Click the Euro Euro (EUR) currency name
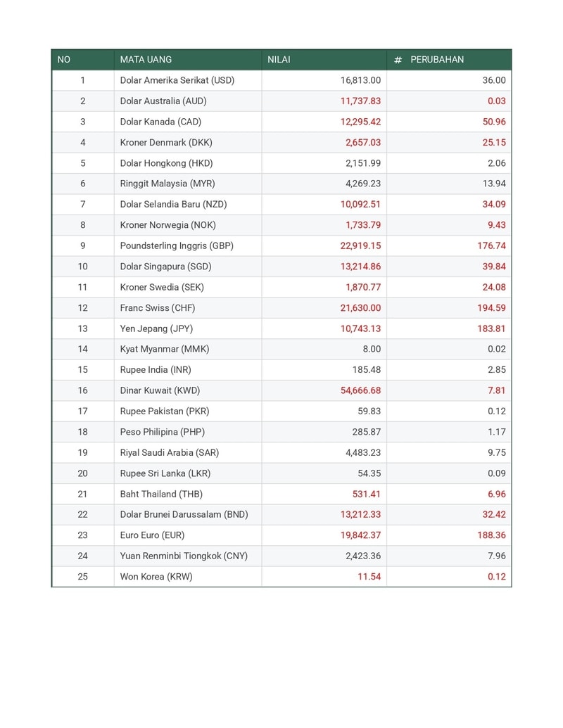The width and height of the screenshot is (563, 728). click(x=152, y=535)
